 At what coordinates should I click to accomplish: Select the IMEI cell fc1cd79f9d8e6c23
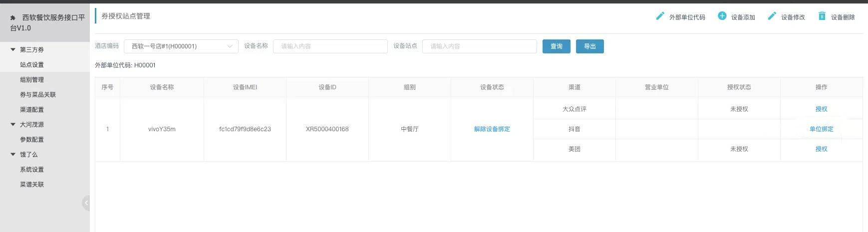point(245,129)
